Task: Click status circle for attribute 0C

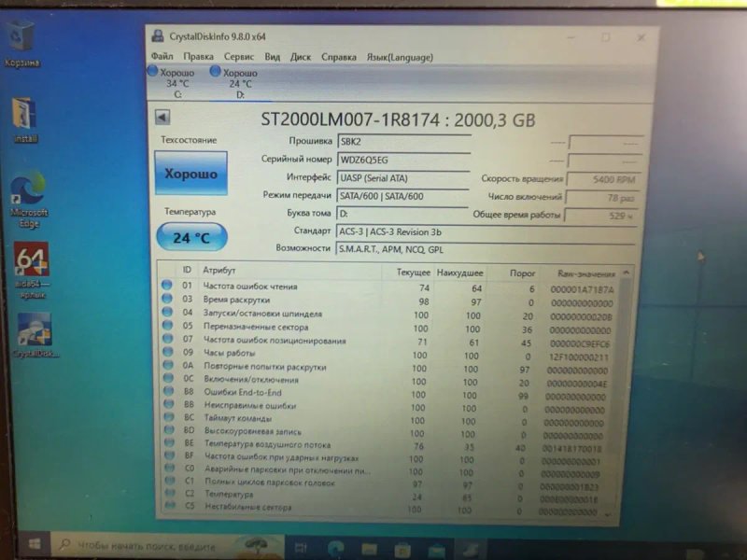Action: point(168,378)
